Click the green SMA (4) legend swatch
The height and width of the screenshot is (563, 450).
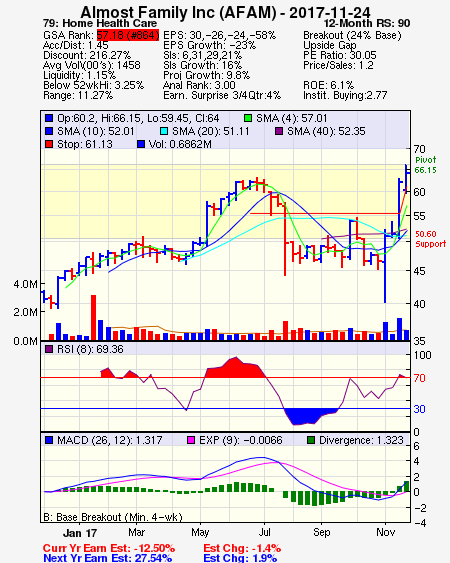pyautogui.click(x=248, y=118)
